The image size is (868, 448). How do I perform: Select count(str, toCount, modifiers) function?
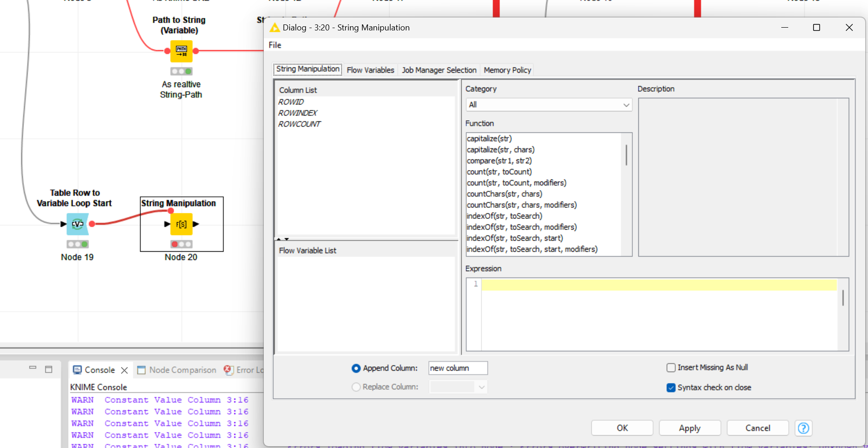pyautogui.click(x=517, y=183)
